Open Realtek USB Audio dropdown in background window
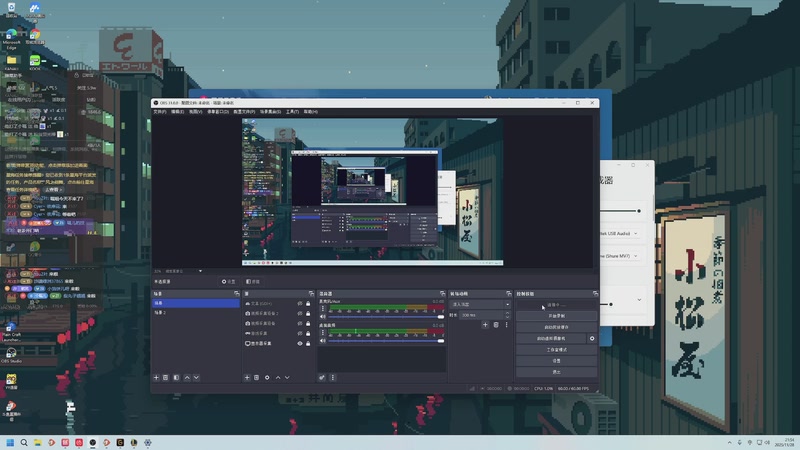Image resolution: width=800 pixels, height=450 pixels. click(x=620, y=233)
